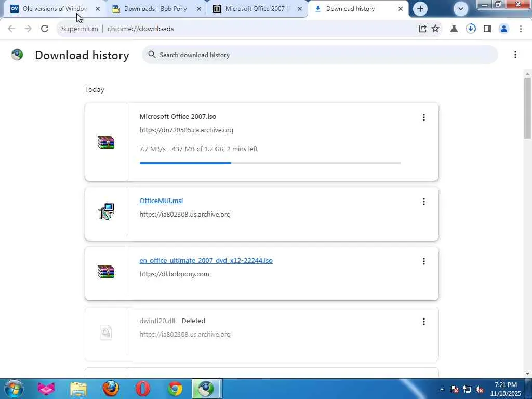Close the Old versions of Windows tab
Image resolution: width=532 pixels, height=399 pixels.
click(x=98, y=9)
